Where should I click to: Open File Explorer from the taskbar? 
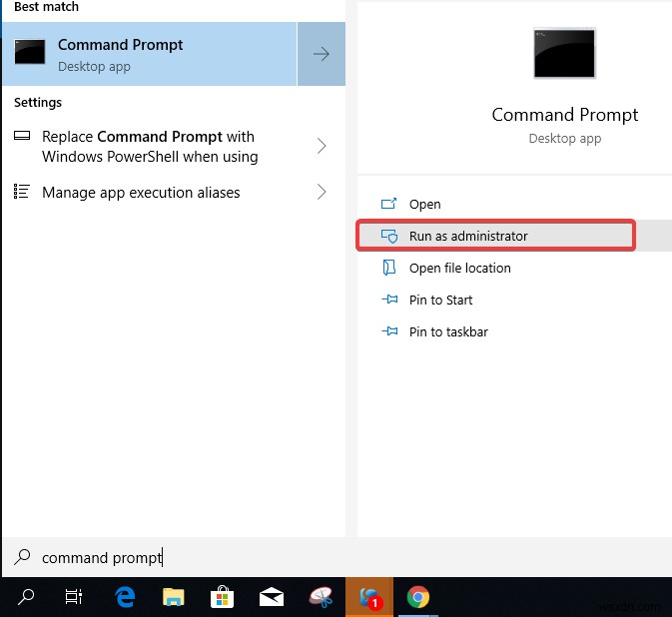(173, 597)
